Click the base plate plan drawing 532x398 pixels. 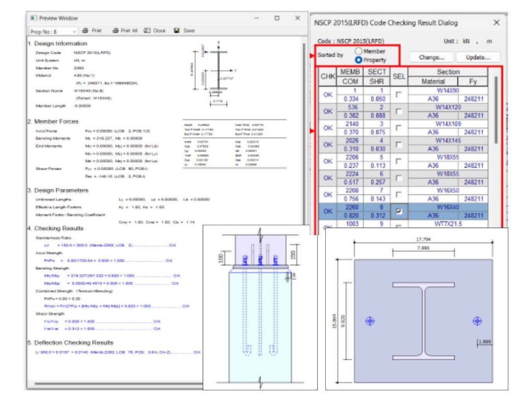coord(416,309)
